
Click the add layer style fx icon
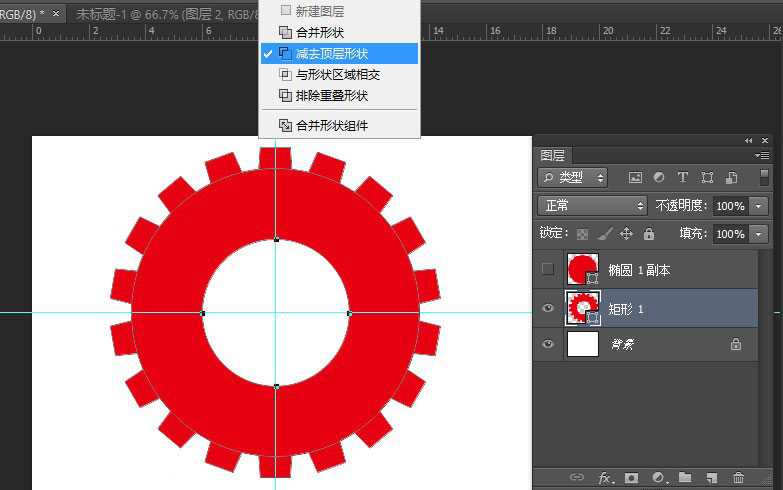coord(605,479)
